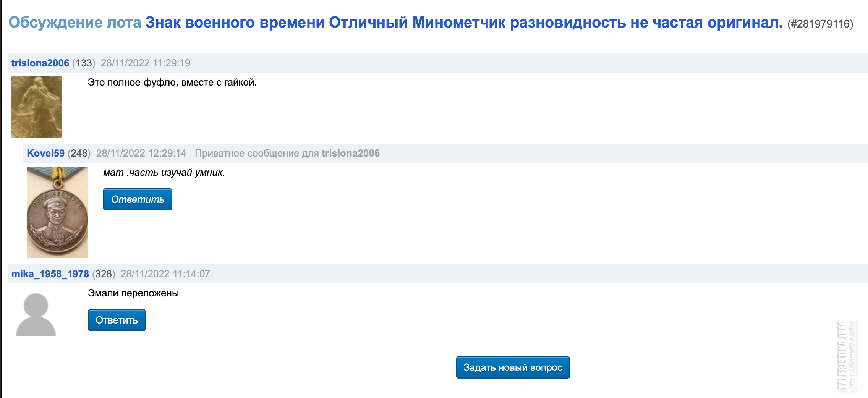Screen dimensions: 868x398
Task: Click trislona2006's rating number (133)
Action: 84,63
